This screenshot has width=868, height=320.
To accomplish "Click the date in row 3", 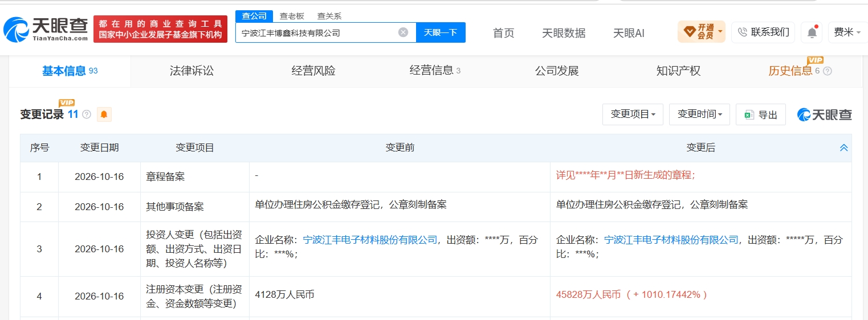I will click(x=99, y=249).
